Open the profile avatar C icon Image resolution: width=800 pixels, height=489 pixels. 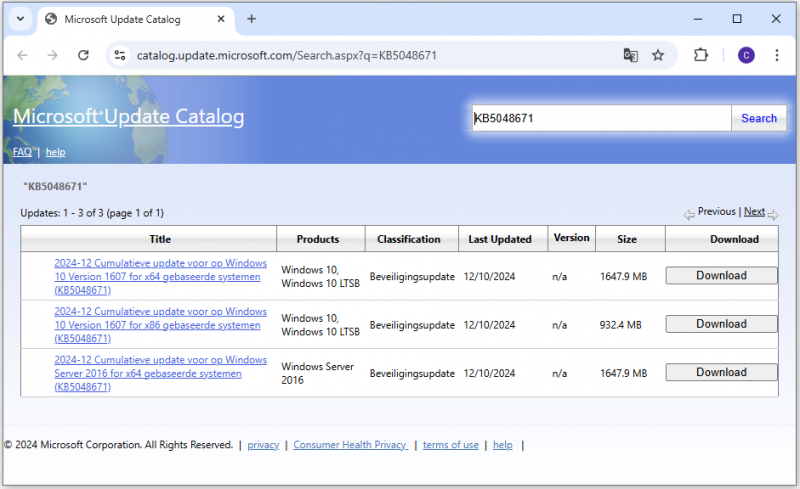tap(746, 55)
